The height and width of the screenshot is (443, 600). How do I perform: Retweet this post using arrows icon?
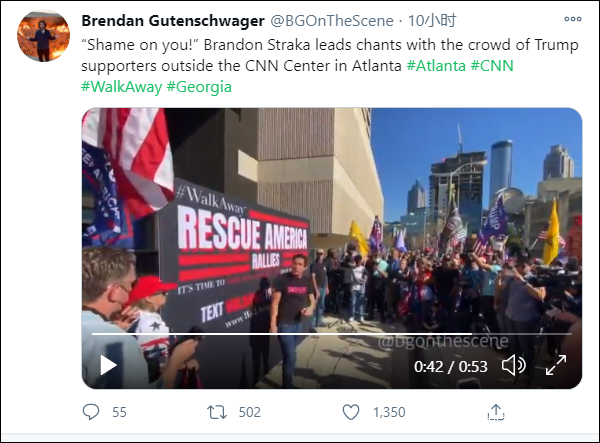click(217, 412)
